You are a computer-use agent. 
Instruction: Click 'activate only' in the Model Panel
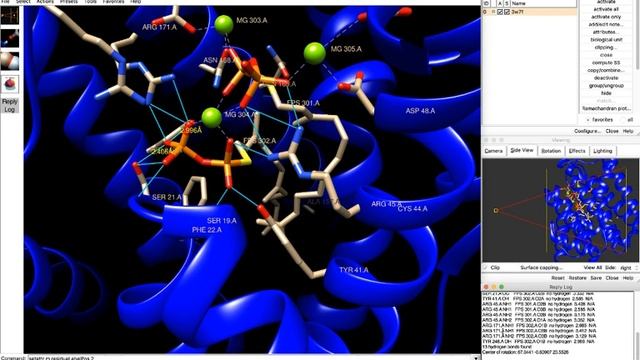(x=606, y=17)
